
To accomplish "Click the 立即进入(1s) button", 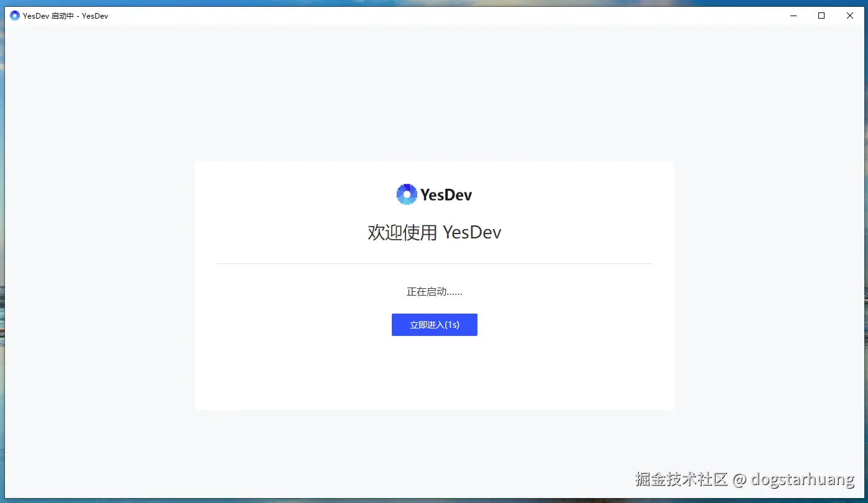I will 434,325.
